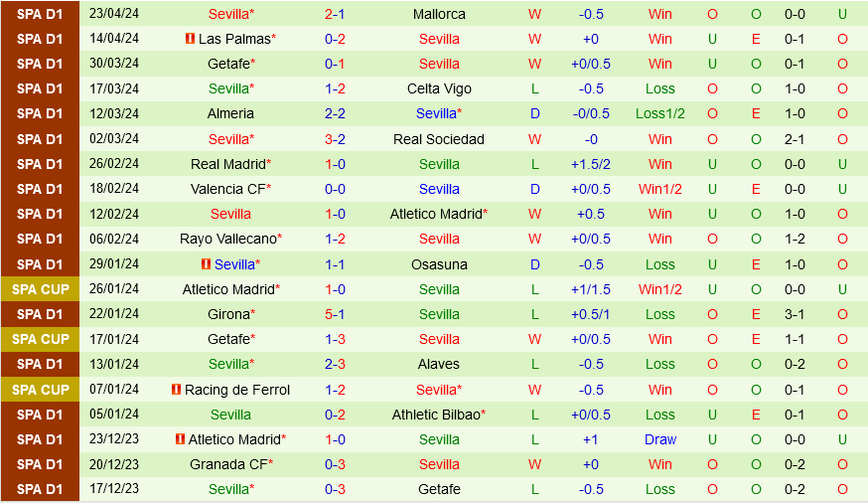Click the card icon beside Sevilla versus Osasuna
The height and width of the screenshot is (503, 868).
(206, 264)
